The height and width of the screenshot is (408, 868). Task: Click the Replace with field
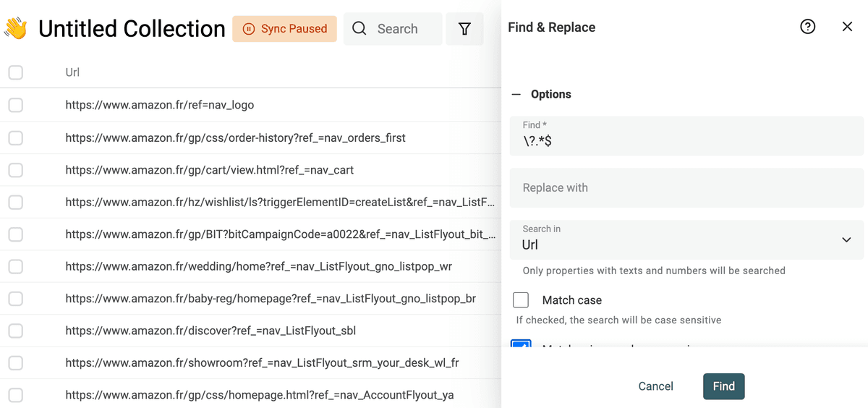point(686,187)
